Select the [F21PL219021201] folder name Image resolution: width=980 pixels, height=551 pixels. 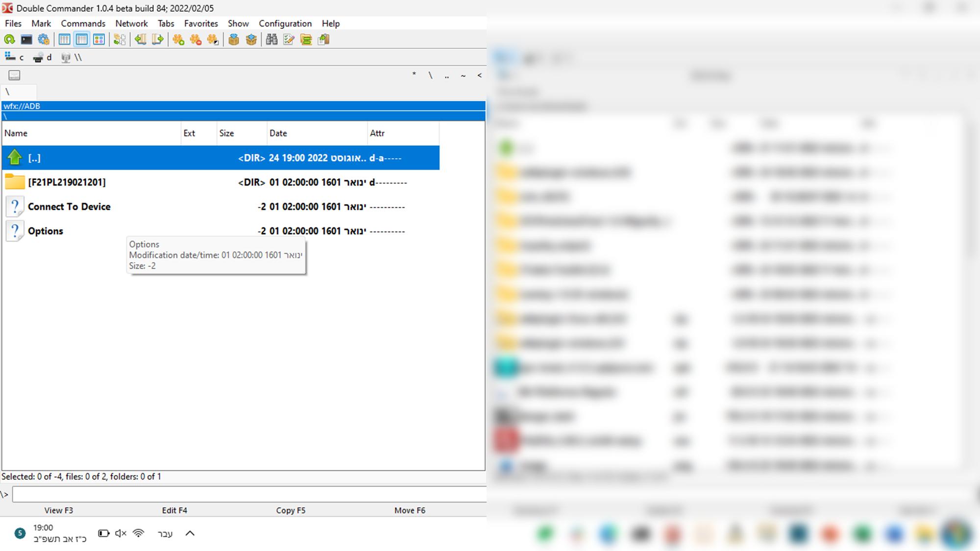coord(67,182)
